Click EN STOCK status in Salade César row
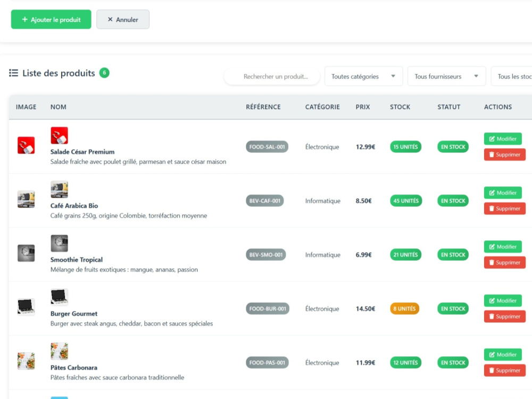 tap(453, 147)
